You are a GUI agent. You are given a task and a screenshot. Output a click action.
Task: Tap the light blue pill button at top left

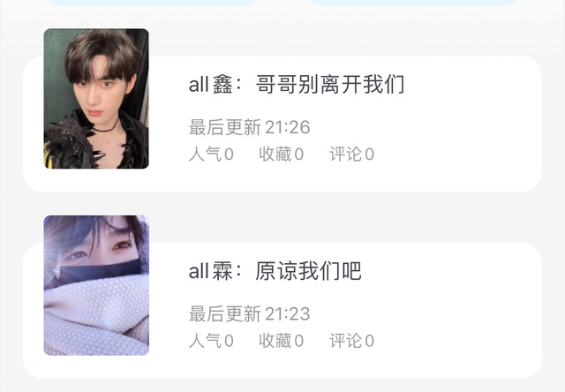tap(152, 2)
